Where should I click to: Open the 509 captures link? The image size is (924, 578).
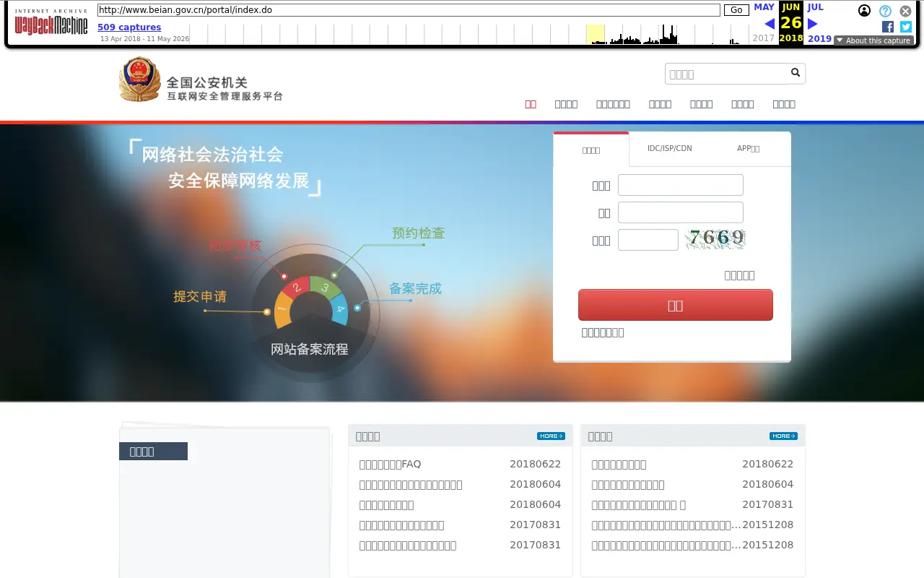coord(129,27)
